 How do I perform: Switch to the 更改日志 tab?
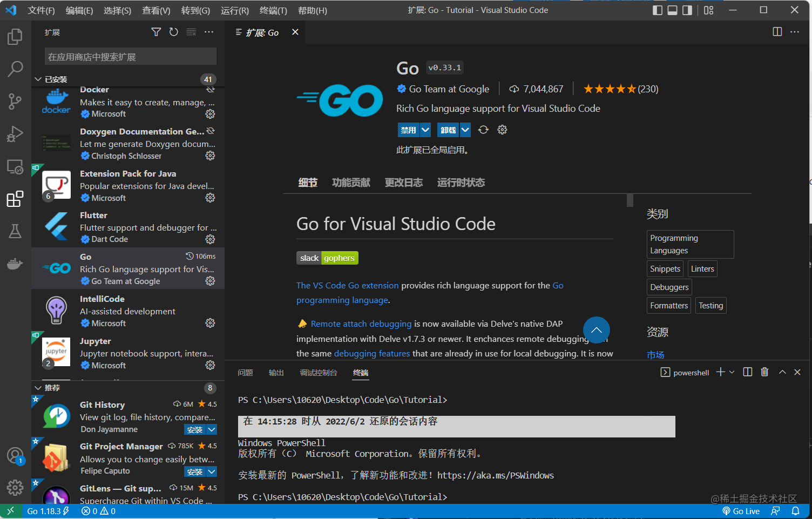point(404,183)
